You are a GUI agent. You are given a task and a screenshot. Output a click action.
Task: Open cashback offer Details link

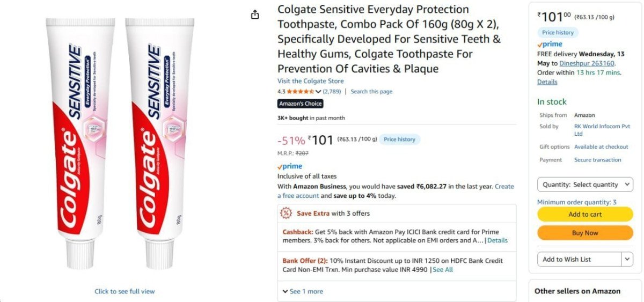tap(497, 240)
